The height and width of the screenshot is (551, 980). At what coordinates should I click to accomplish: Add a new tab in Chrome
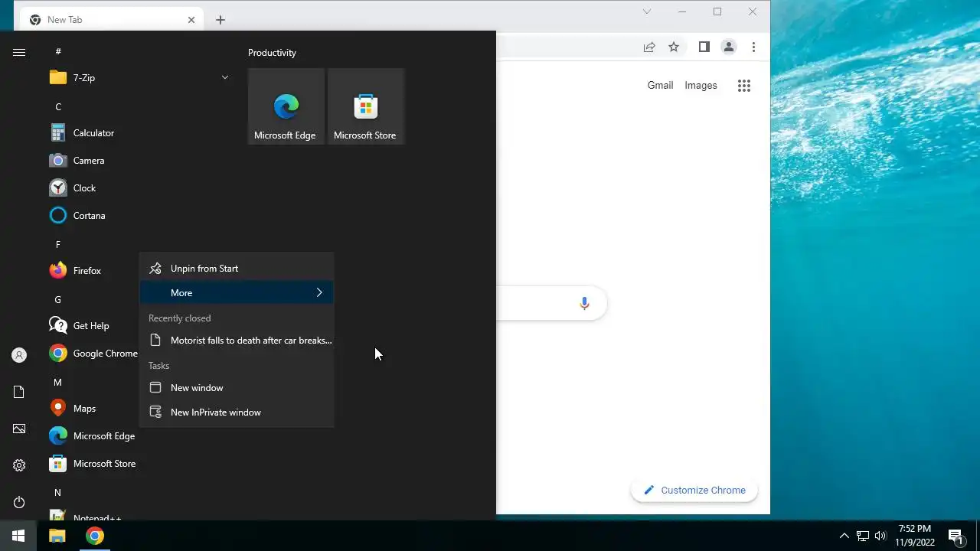coord(220,20)
